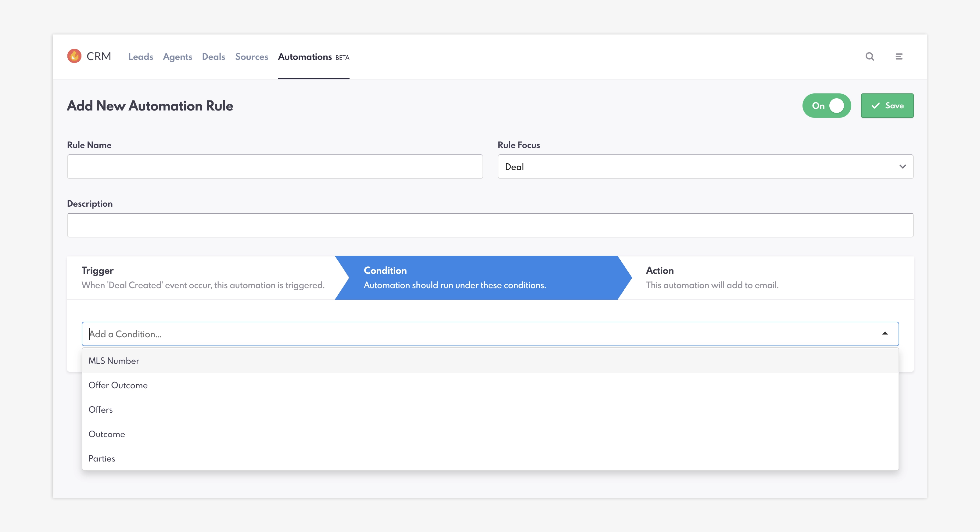Viewport: 980px width, 532px height.
Task: Select the Condition step
Action: (x=483, y=278)
